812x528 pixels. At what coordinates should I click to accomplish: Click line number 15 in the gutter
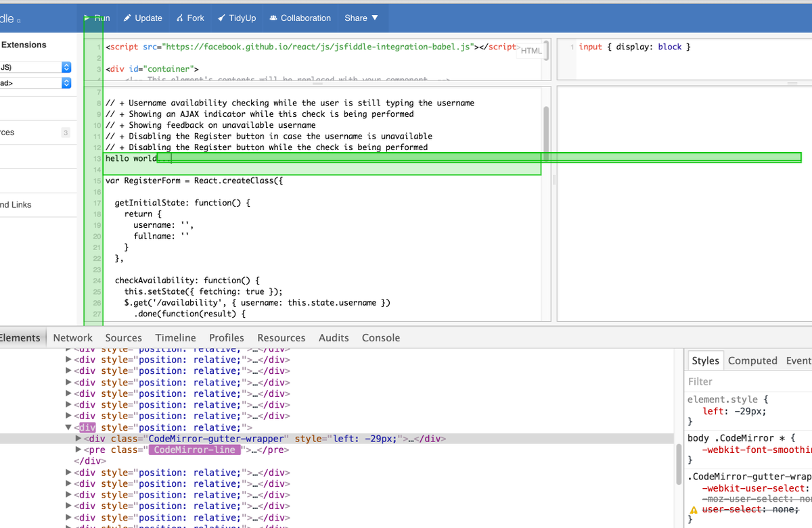pyautogui.click(x=97, y=181)
